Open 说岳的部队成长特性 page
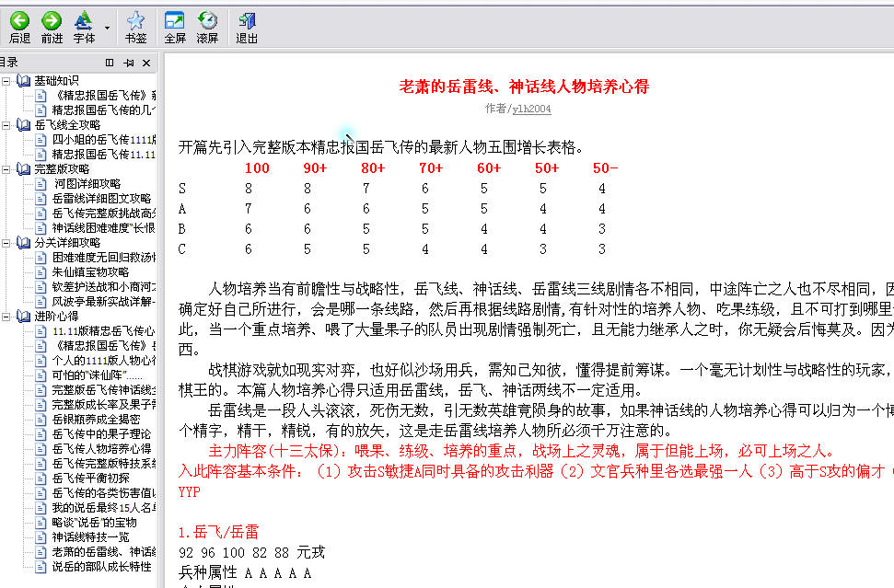 (101, 567)
